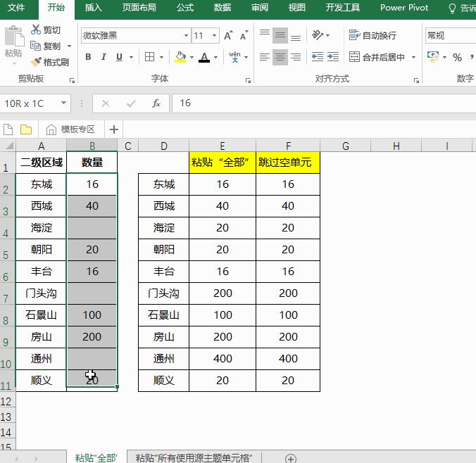Increase indent icon
Image resolution: width=476 pixels, height=463 pixels.
point(333,57)
